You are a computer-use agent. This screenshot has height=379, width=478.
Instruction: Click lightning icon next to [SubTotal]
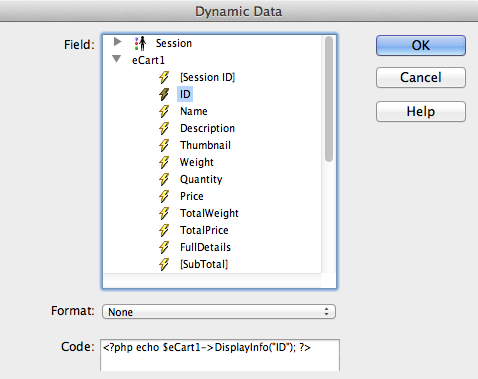coord(164,264)
